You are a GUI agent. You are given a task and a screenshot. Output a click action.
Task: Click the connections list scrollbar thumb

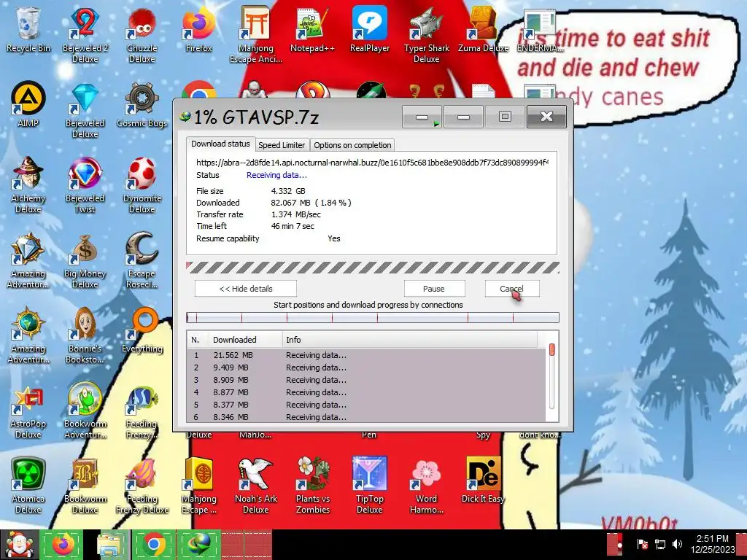tap(551, 349)
